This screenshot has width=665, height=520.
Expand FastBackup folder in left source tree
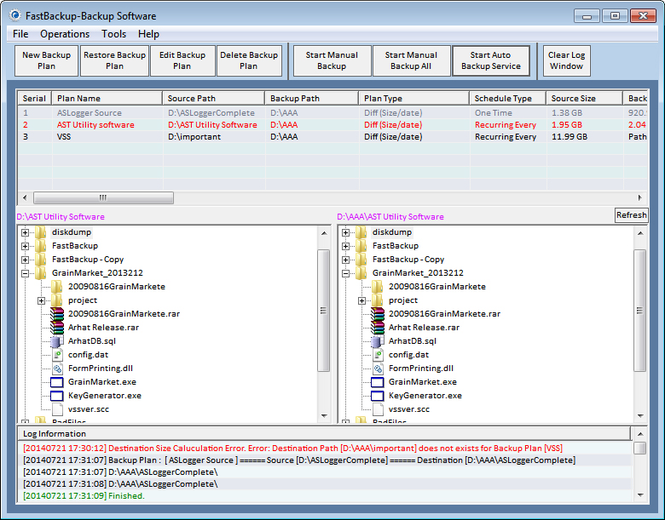(x=25, y=246)
